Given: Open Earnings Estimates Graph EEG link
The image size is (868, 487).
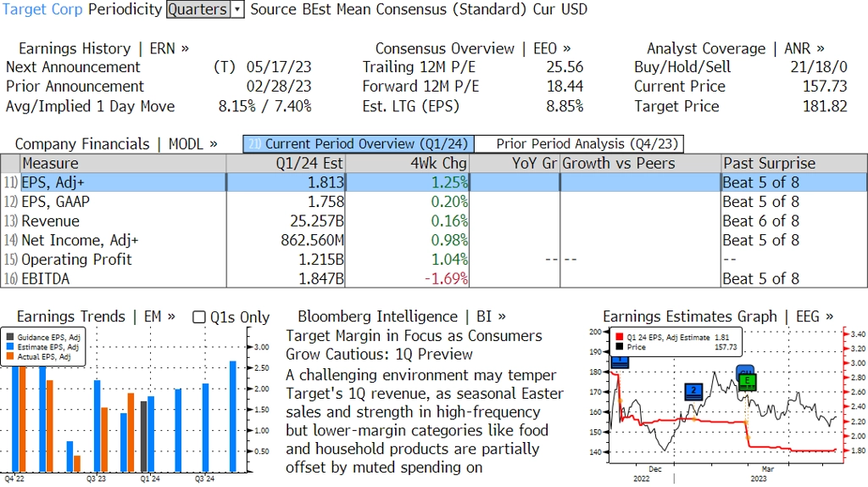Looking at the screenshot, I should click(718, 316).
